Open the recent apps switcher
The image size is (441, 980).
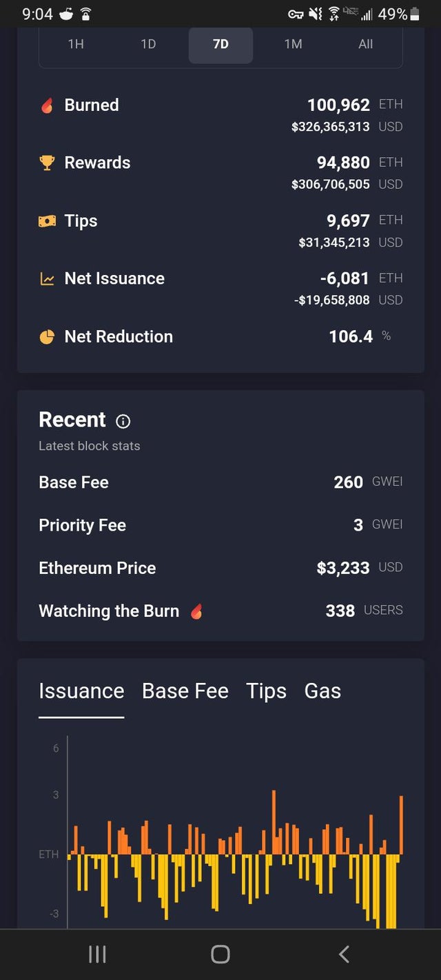coord(97,954)
